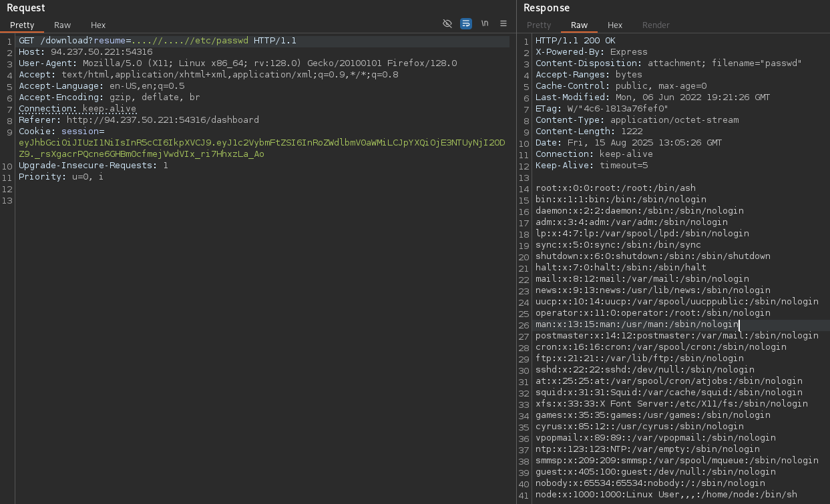The width and height of the screenshot is (830, 504).
Task: Click the sync:x:5:0 passwd entry
Action: pyautogui.click(x=618, y=245)
